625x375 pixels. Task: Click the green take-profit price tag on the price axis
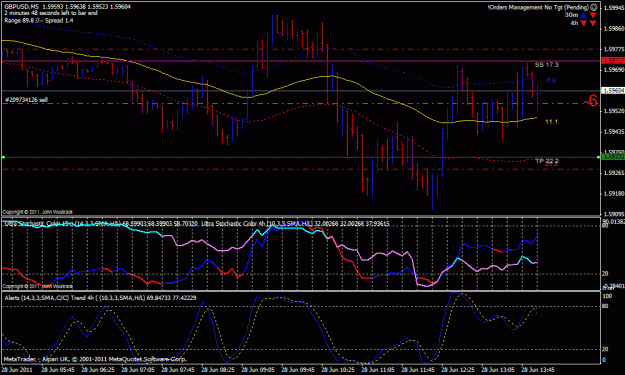coord(613,157)
